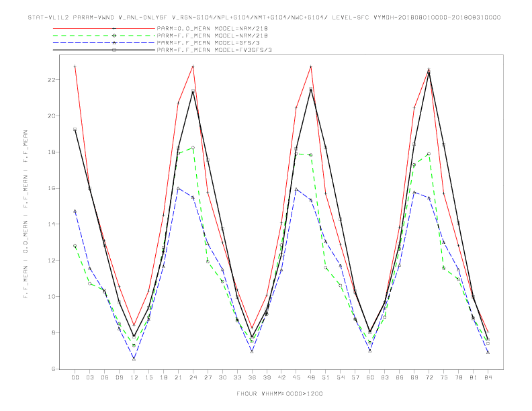The width and height of the screenshot is (532, 411).
Task: Click forecast hour 57 on the x-axis
Action: 355,377
